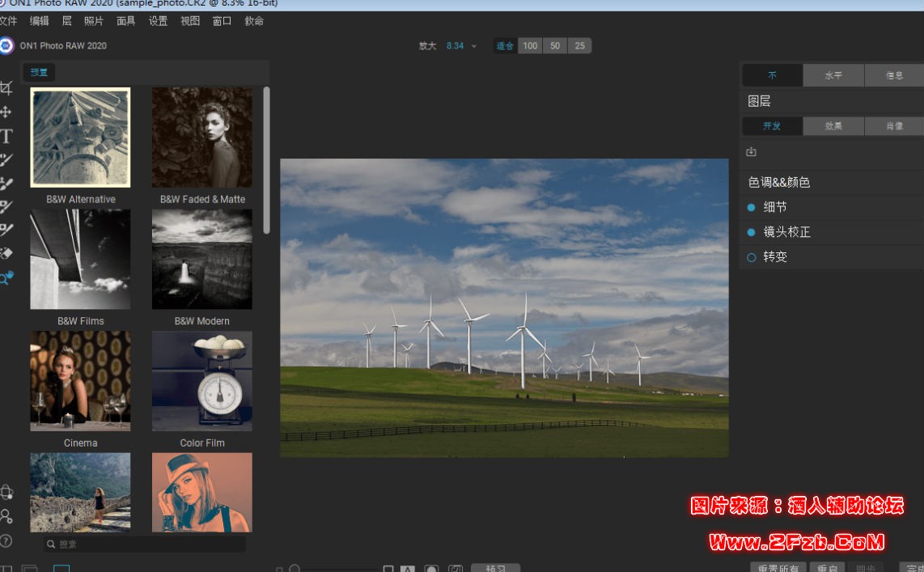
Task: Expand the 色调&&颜色 section
Action: click(778, 183)
